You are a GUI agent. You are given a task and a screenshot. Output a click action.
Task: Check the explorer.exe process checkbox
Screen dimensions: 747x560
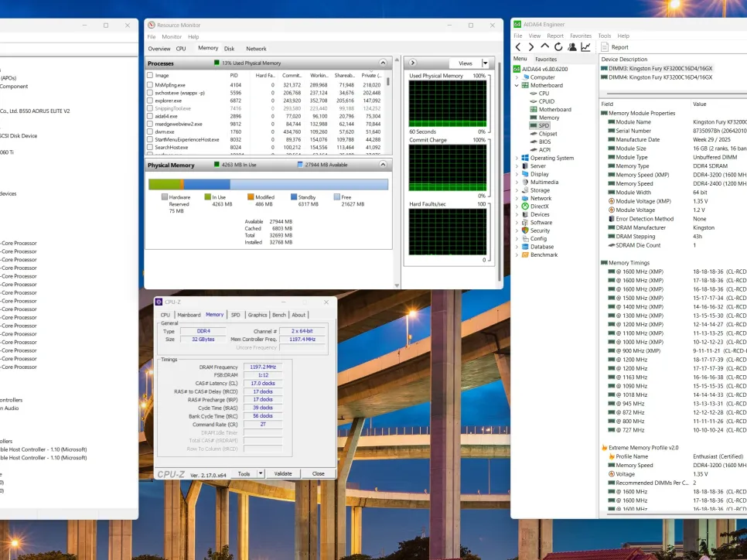pos(150,101)
